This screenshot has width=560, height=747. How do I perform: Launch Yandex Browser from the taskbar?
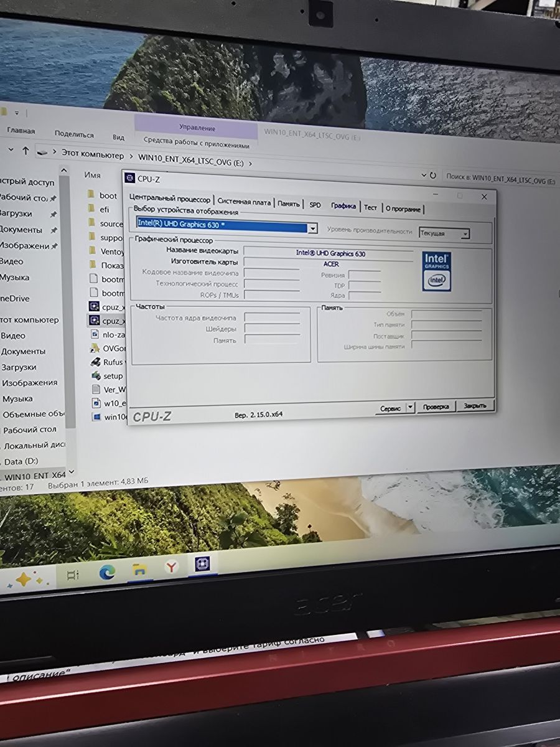[x=171, y=567]
